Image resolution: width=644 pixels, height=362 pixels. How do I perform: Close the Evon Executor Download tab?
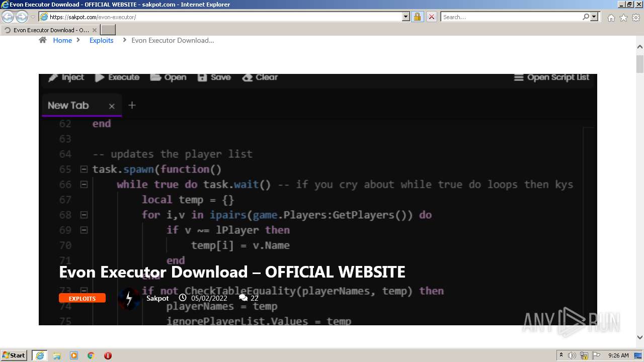95,30
